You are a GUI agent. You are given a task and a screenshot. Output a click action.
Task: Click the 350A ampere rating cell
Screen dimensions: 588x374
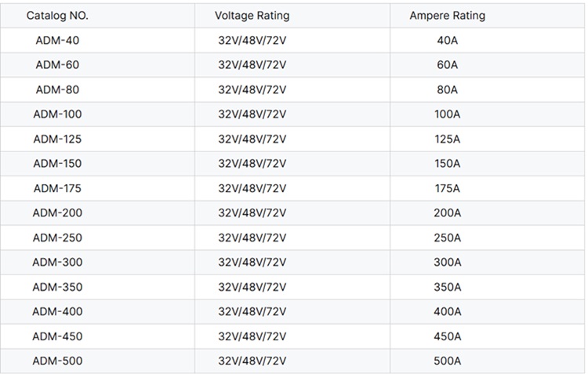click(447, 287)
